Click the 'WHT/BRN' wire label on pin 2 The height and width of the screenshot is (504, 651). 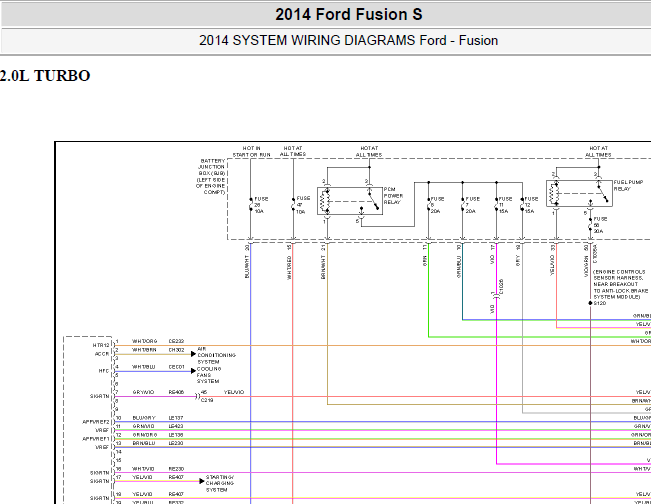pyautogui.click(x=144, y=350)
